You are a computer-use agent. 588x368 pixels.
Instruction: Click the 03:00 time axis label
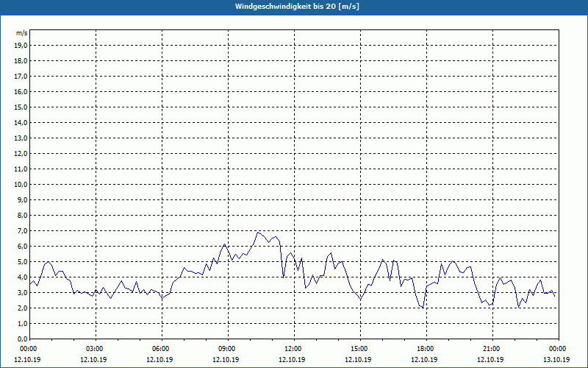(96, 349)
